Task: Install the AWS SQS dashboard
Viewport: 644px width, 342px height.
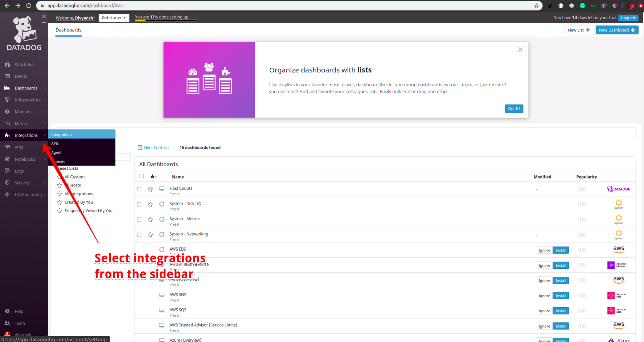Action: (561, 311)
